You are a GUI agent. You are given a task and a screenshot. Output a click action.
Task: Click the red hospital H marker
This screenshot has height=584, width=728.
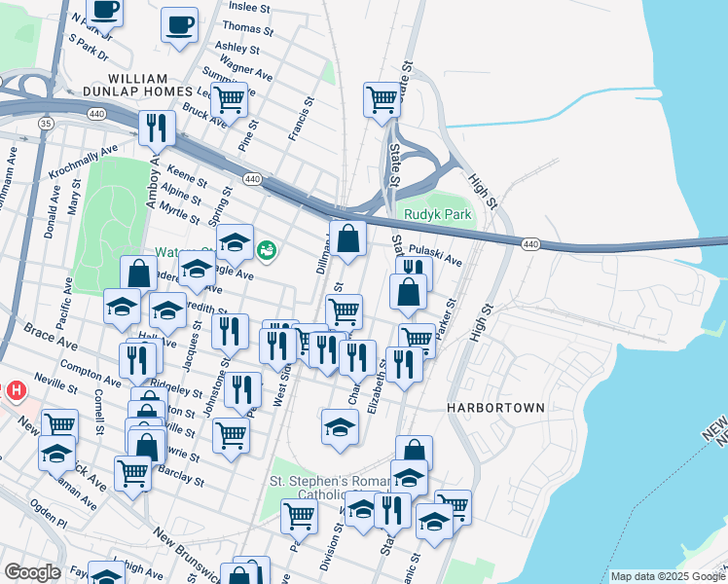coord(16,391)
